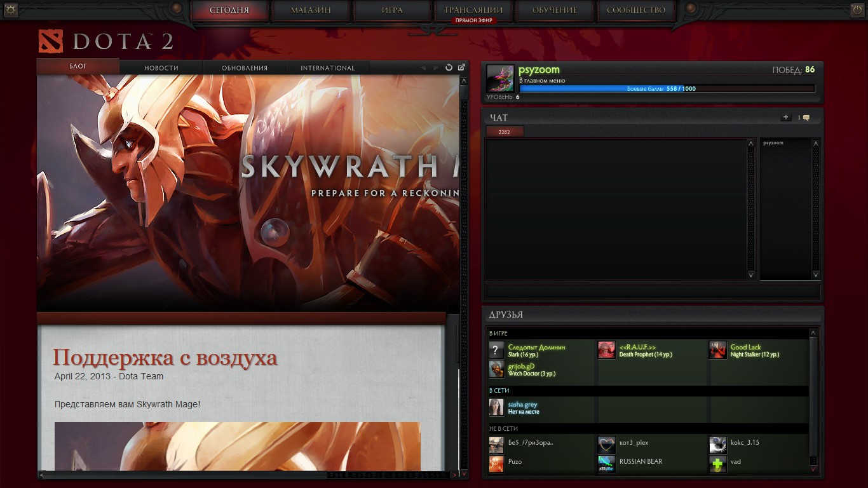This screenshot has height=488, width=868.
Task: Select friend name RUSSIAN BEAR
Action: [641, 461]
